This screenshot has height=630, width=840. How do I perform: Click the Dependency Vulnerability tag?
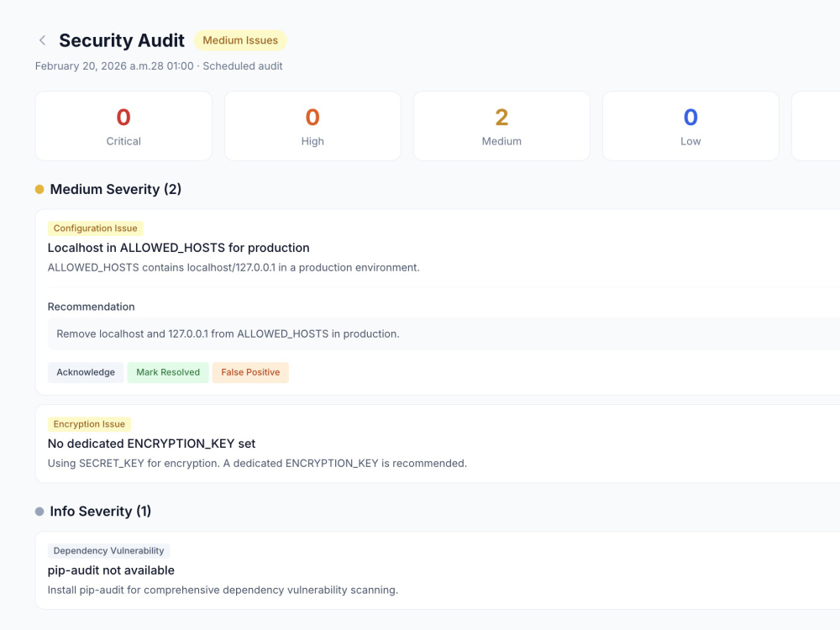(x=108, y=551)
